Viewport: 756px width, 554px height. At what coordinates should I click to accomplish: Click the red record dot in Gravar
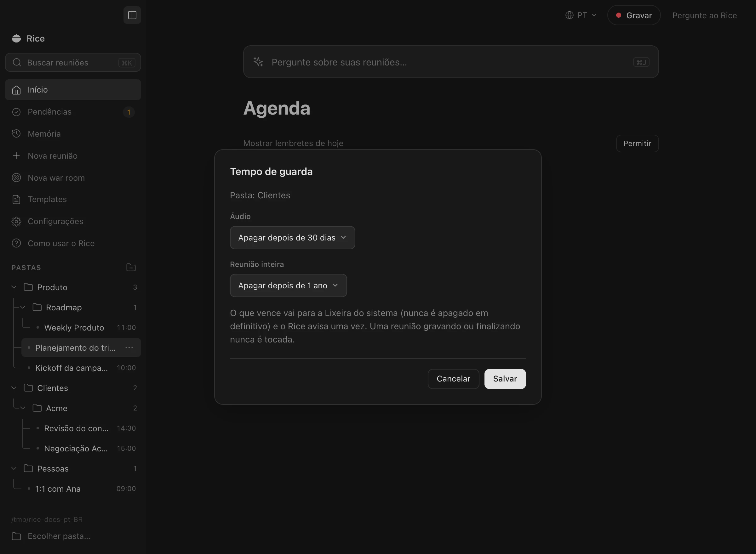tap(619, 15)
